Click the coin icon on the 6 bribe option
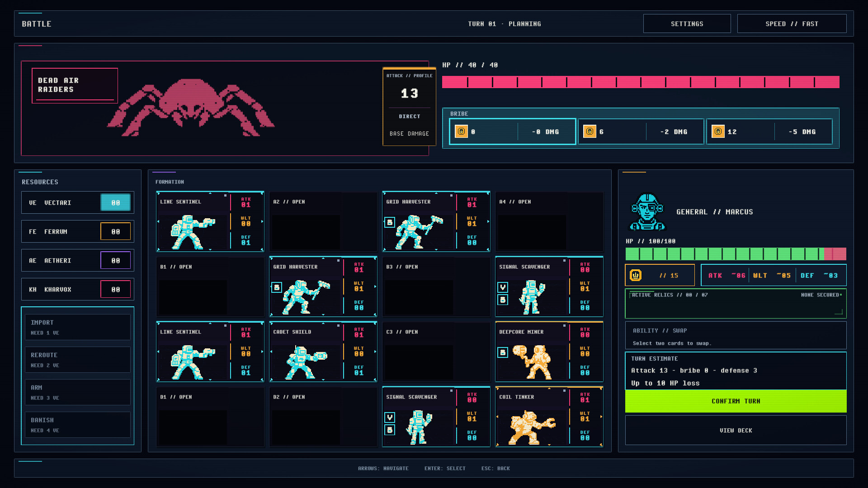868x488 pixels. (590, 131)
